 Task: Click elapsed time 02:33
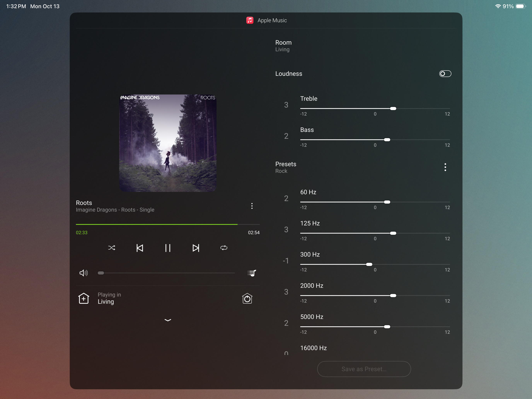(x=82, y=233)
